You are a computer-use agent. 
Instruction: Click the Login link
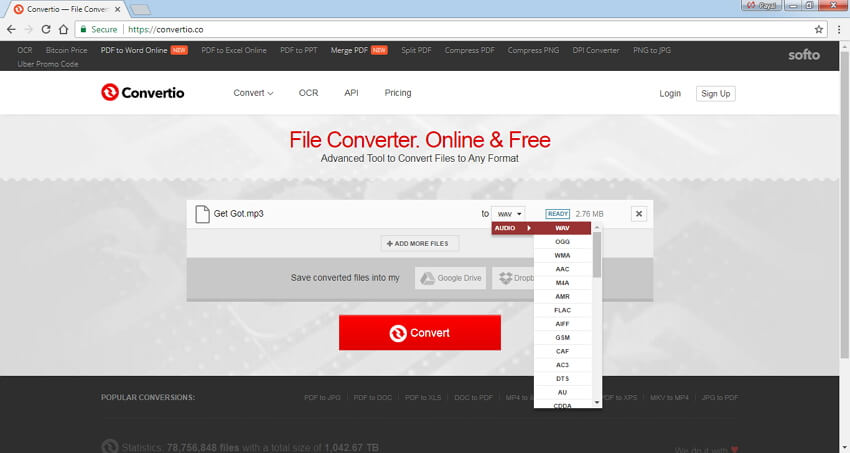[670, 94]
